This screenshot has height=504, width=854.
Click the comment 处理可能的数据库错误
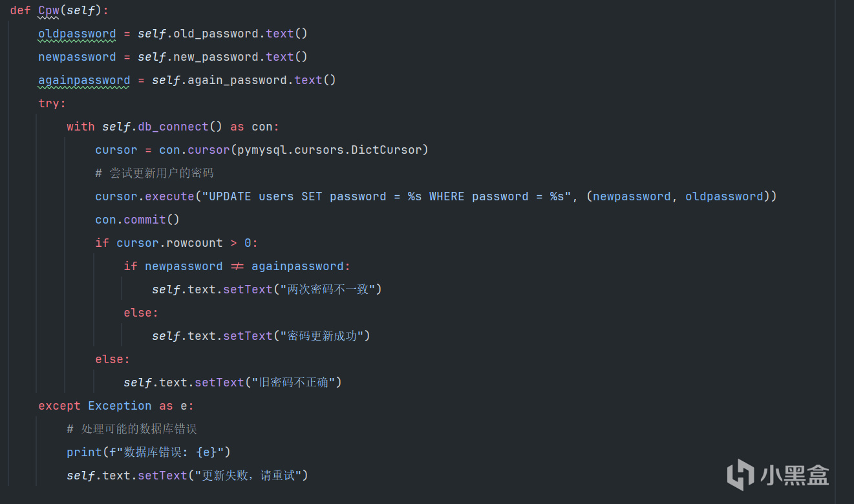(x=139, y=429)
